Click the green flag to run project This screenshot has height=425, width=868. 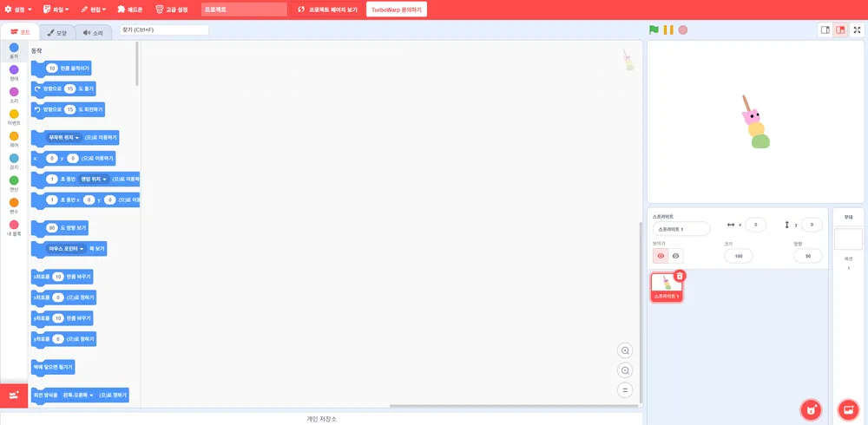tap(654, 29)
